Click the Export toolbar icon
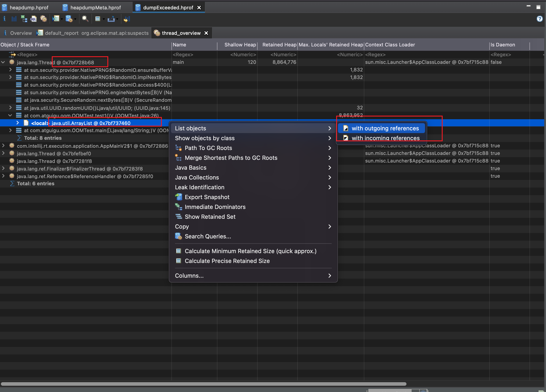The height and width of the screenshot is (392, 546). pyautogui.click(x=111, y=19)
